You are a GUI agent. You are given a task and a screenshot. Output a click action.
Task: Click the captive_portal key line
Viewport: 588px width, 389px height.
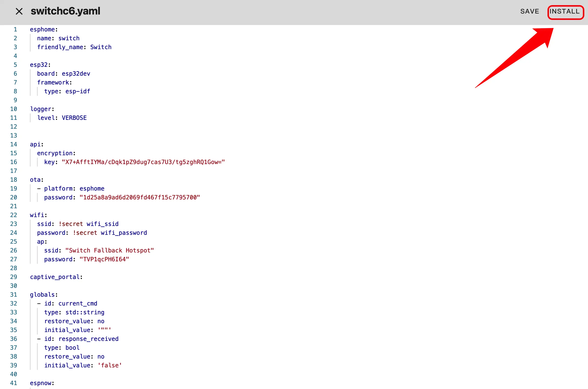click(x=56, y=277)
